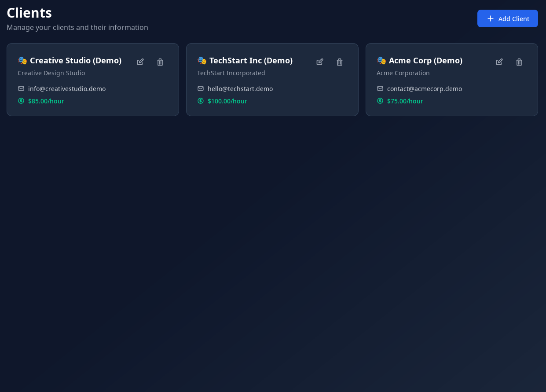Edit the Creative Studio (Demo) client
This screenshot has height=392, width=546.
tap(140, 62)
